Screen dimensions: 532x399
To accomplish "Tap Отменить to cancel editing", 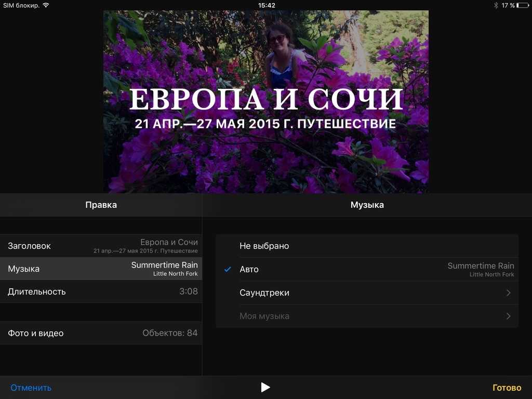I will 31,388.
